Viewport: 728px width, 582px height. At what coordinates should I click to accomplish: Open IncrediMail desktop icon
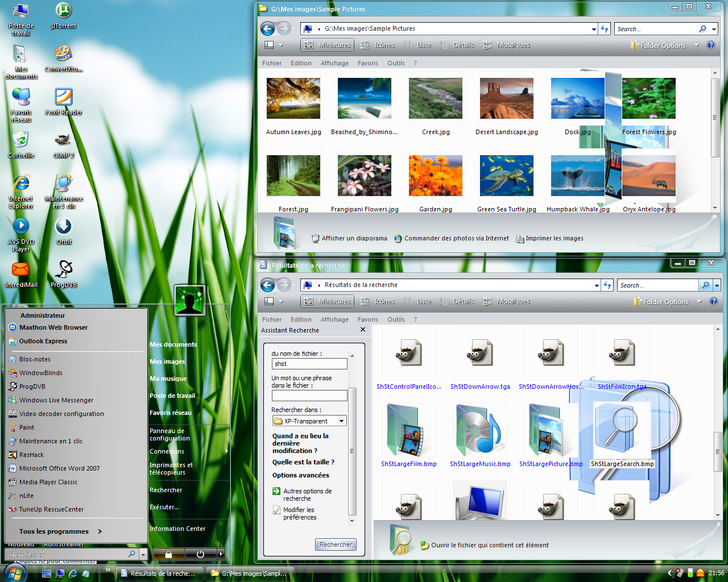[21, 274]
